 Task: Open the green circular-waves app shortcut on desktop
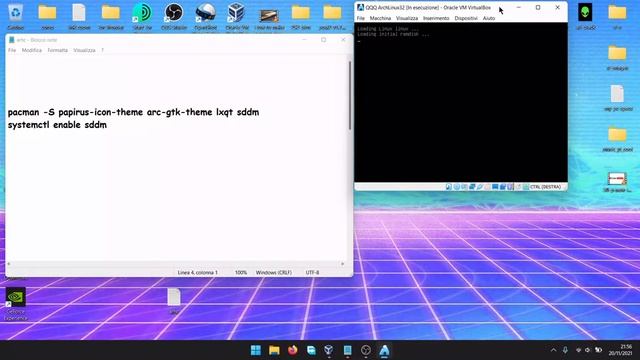coord(142,13)
